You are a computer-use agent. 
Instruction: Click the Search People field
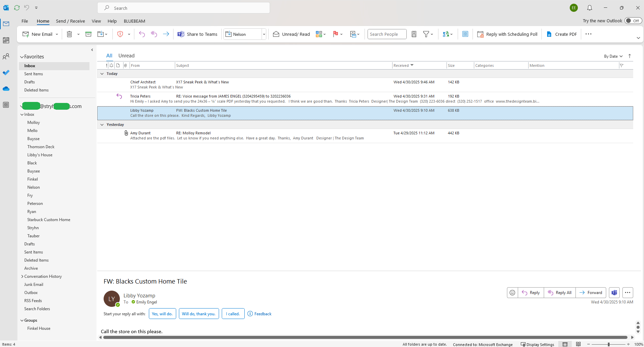[387, 34]
